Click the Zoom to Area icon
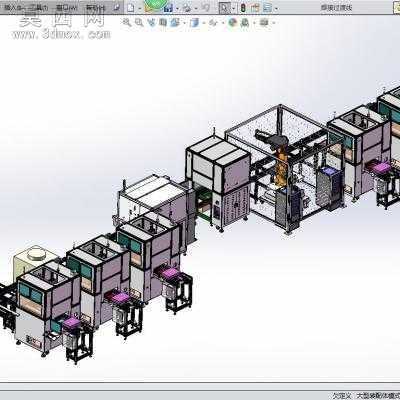 (139, 22)
